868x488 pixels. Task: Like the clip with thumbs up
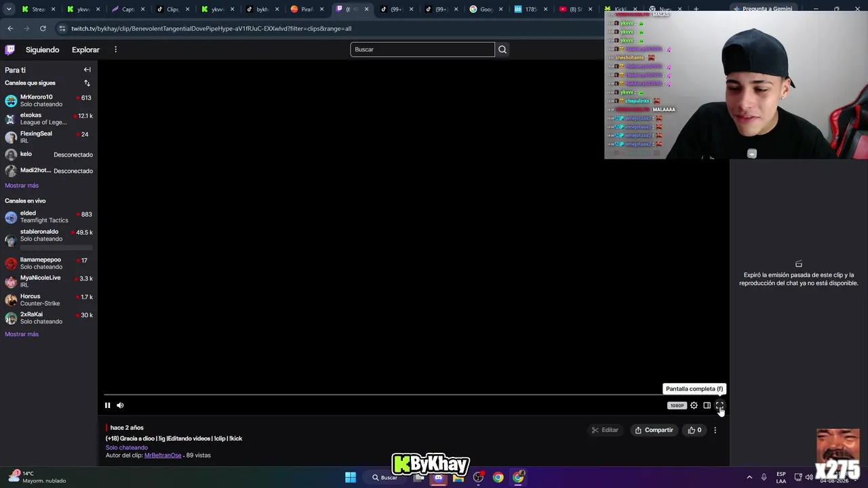pyautogui.click(x=694, y=430)
